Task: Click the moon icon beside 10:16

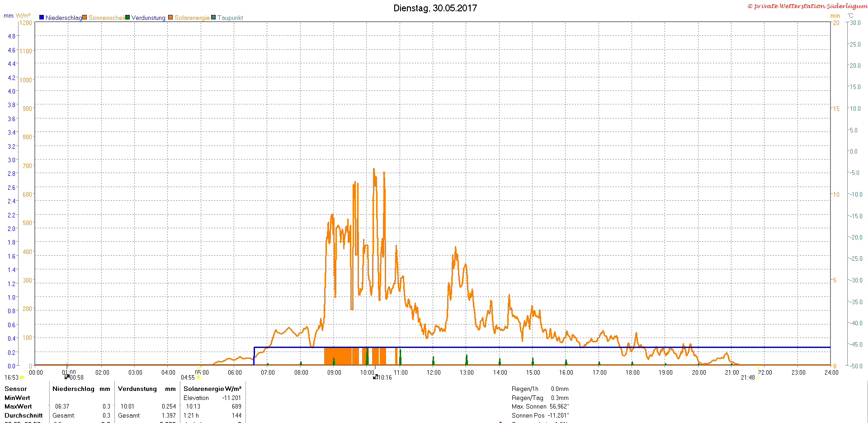Action: [x=375, y=377]
